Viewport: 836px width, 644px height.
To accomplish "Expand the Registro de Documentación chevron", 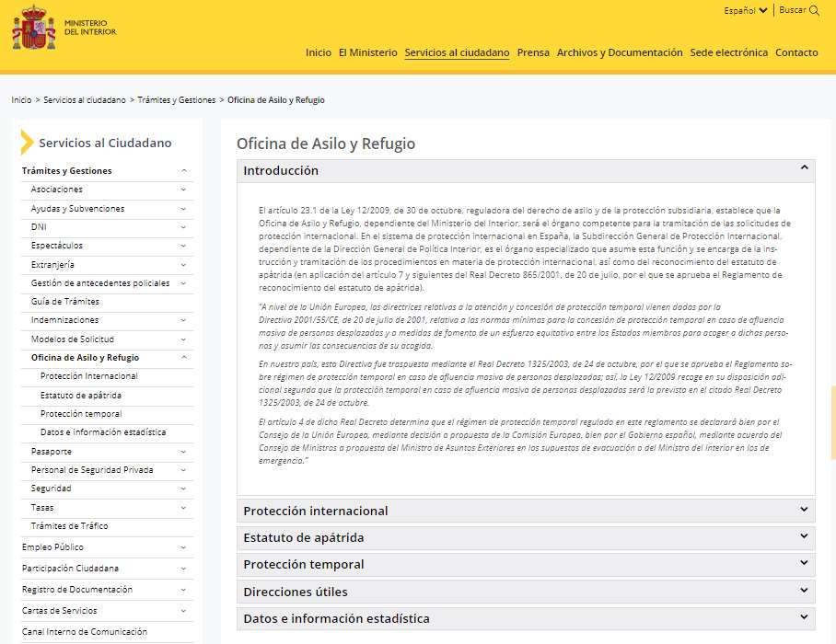I will pyautogui.click(x=183, y=590).
